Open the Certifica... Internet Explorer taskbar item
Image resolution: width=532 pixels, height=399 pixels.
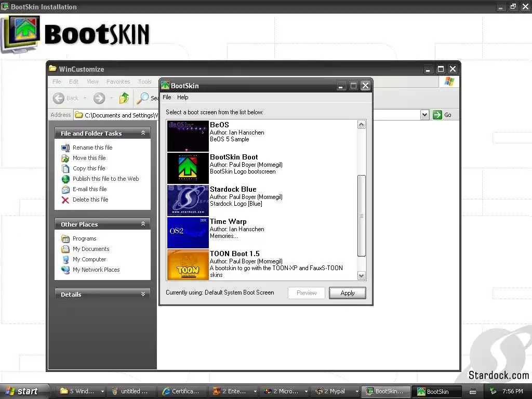[x=182, y=391]
